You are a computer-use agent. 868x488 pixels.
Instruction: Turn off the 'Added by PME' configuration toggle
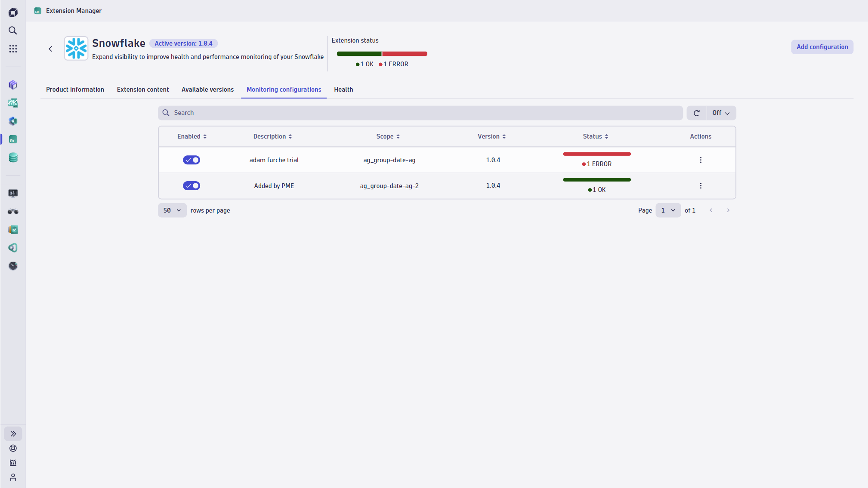[x=192, y=185]
